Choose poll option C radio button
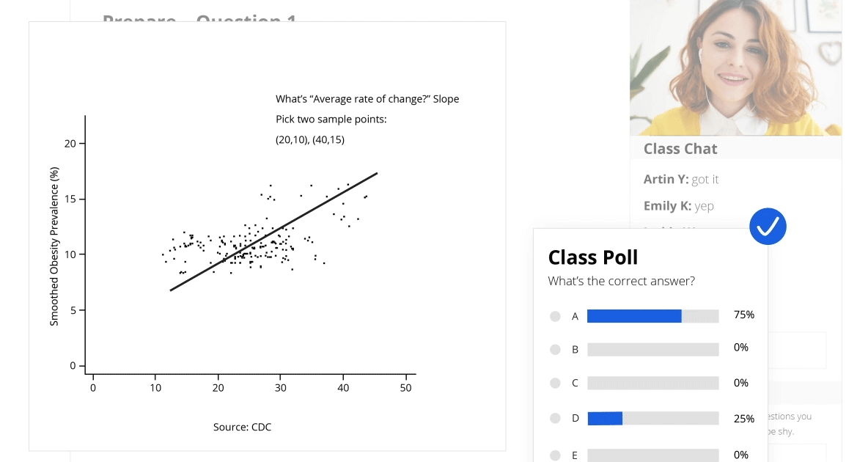This screenshot has height=462, width=868. [555, 383]
